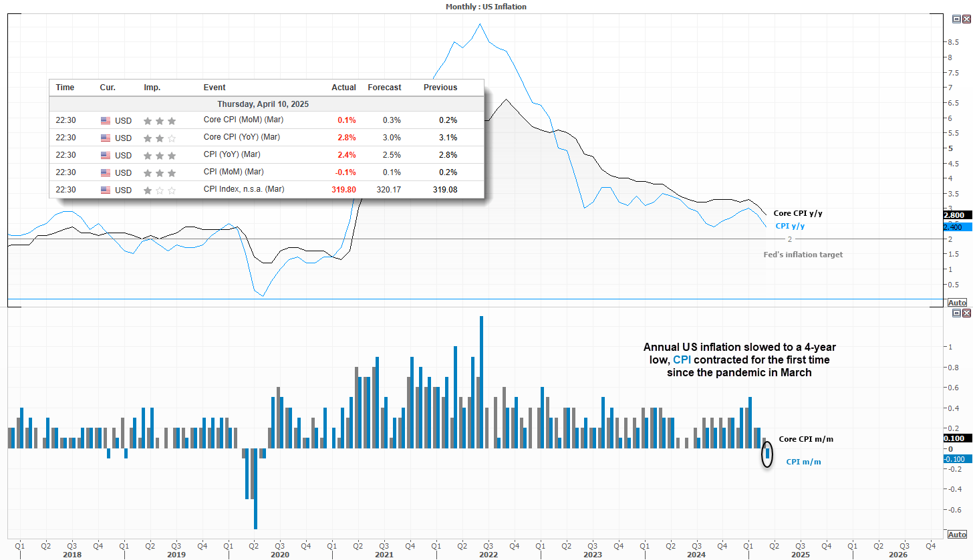The width and height of the screenshot is (973, 560).
Task: Click the US flag in Core CPI (MoM) row
Action: tap(105, 121)
